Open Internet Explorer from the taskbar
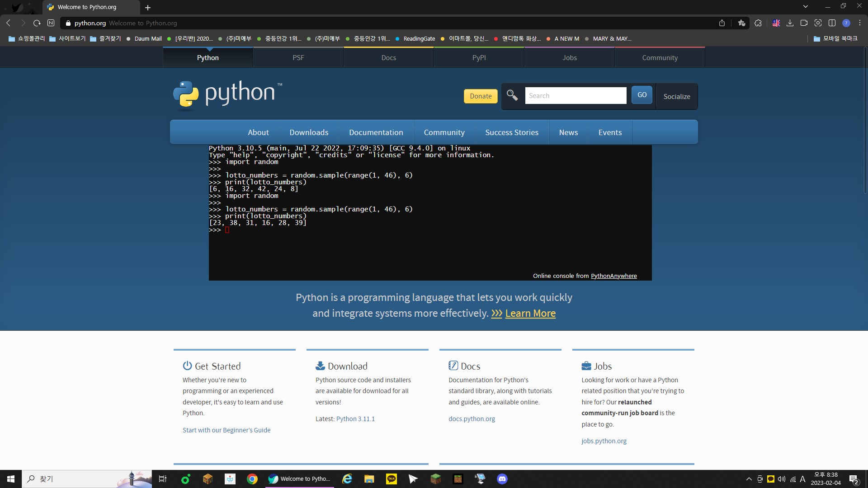Image resolution: width=868 pixels, height=488 pixels. click(x=347, y=479)
